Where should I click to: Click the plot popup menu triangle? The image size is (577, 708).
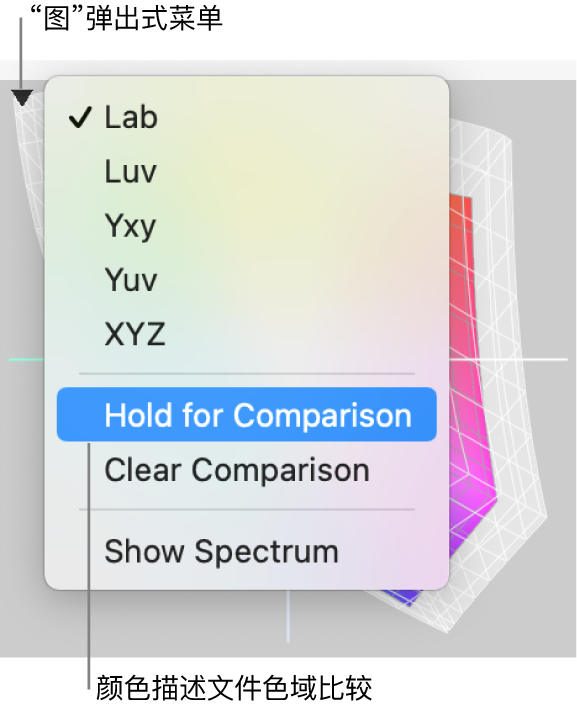pyautogui.click(x=22, y=97)
